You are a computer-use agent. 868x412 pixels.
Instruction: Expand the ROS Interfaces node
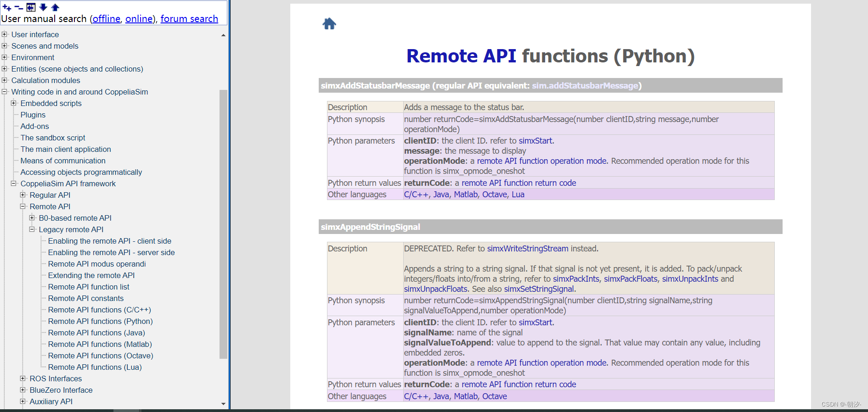tap(23, 378)
